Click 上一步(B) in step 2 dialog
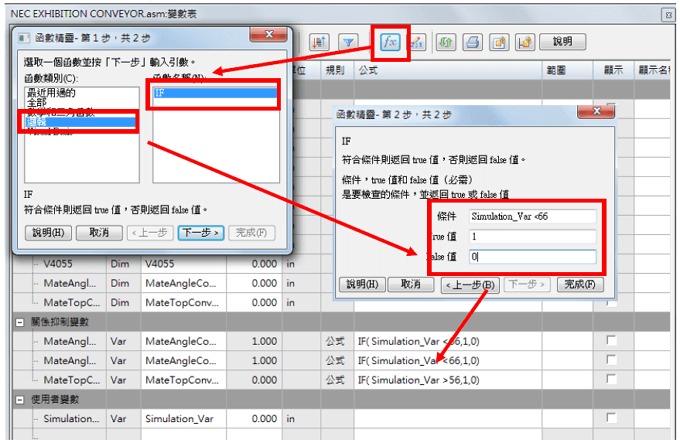 point(471,284)
